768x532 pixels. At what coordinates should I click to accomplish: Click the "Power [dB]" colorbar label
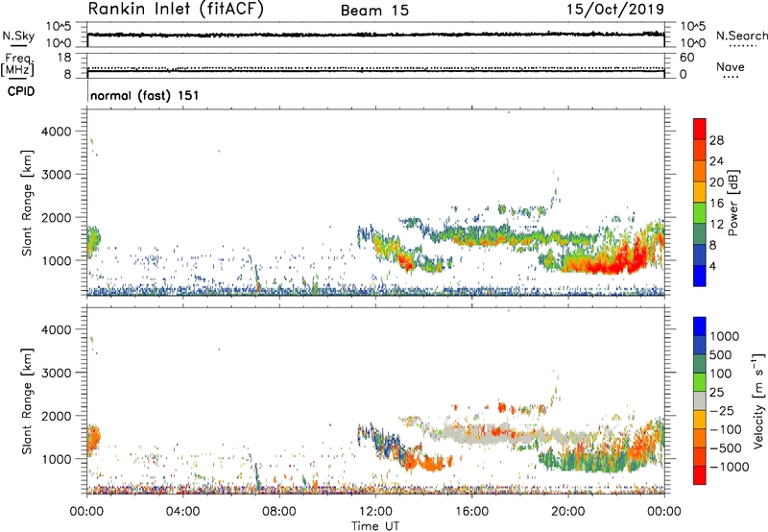point(732,204)
